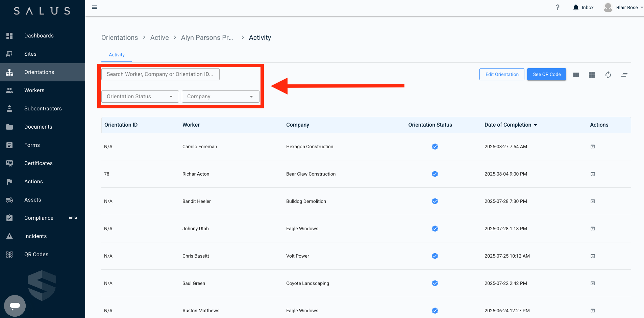644x318 pixels.
Task: Open Workers in the sidebar
Action: point(34,90)
